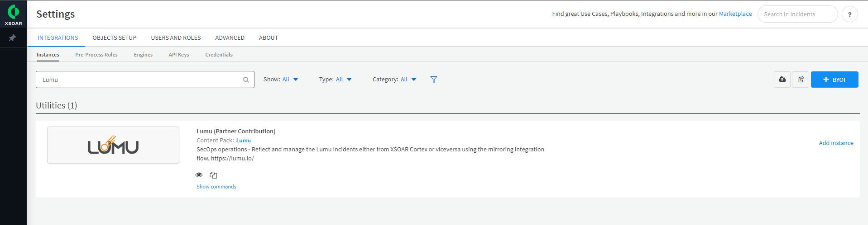The width and height of the screenshot is (868, 225).
Task: Click Add instance for Lumu
Action: coord(836,143)
